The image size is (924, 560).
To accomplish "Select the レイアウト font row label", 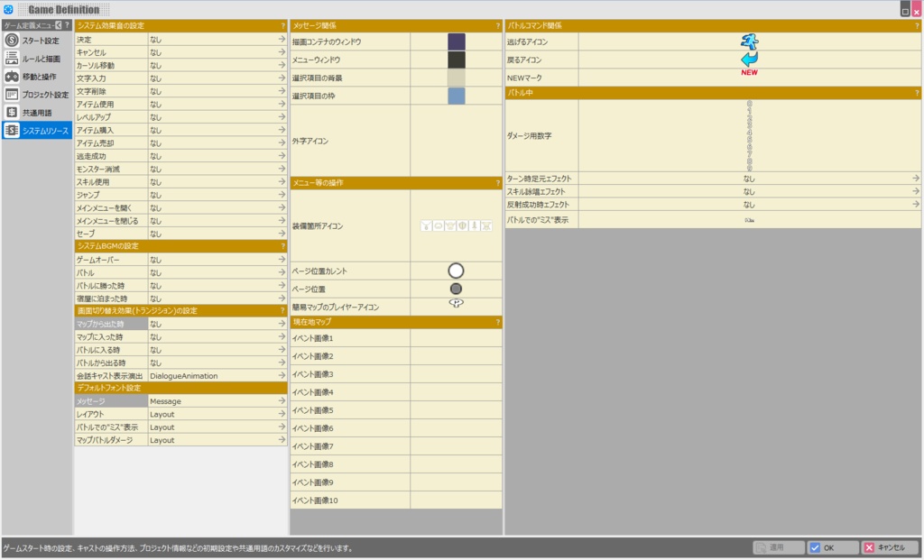I will pyautogui.click(x=90, y=414).
